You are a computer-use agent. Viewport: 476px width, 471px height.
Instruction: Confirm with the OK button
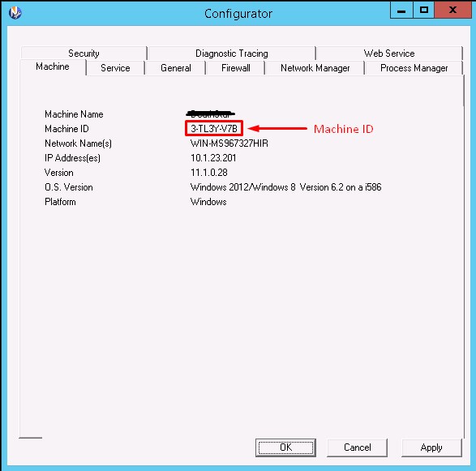point(285,447)
